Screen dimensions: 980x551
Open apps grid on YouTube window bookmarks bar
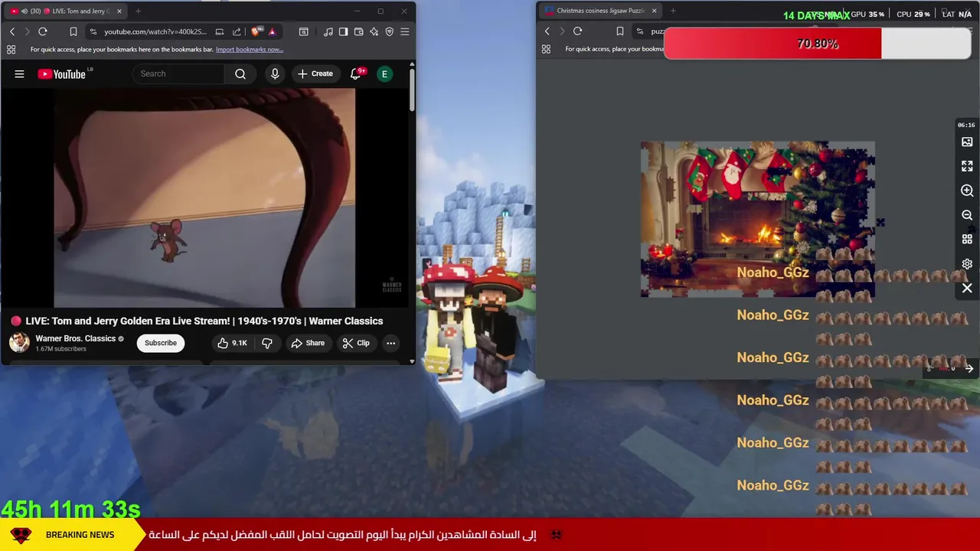pos(11,50)
